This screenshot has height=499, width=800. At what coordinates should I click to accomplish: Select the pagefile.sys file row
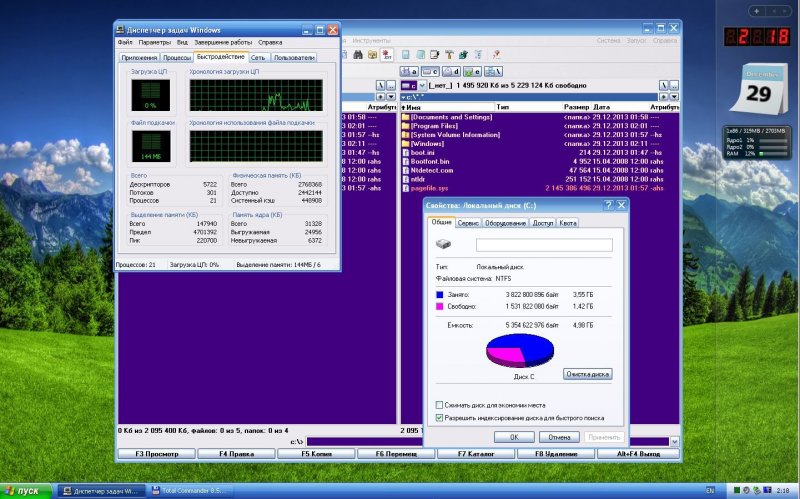[540, 188]
